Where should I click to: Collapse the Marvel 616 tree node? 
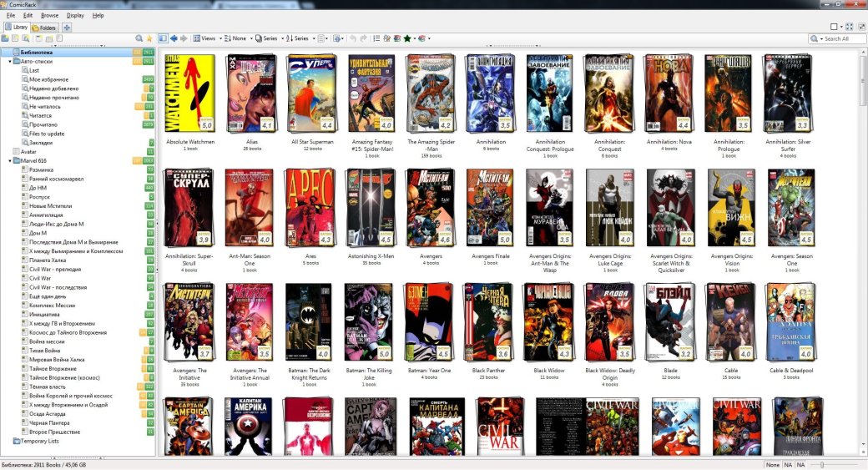[x=10, y=160]
